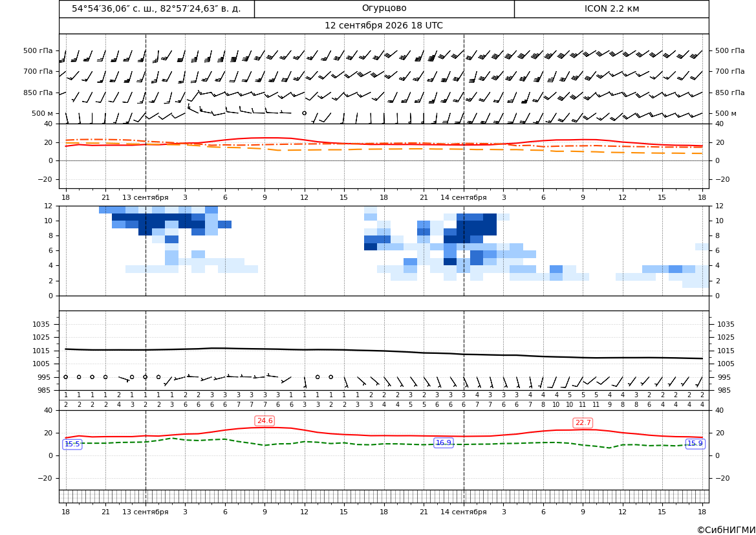Click the ICON 2.2 км model label
This screenshot has width=756, height=535.
pos(612,8)
